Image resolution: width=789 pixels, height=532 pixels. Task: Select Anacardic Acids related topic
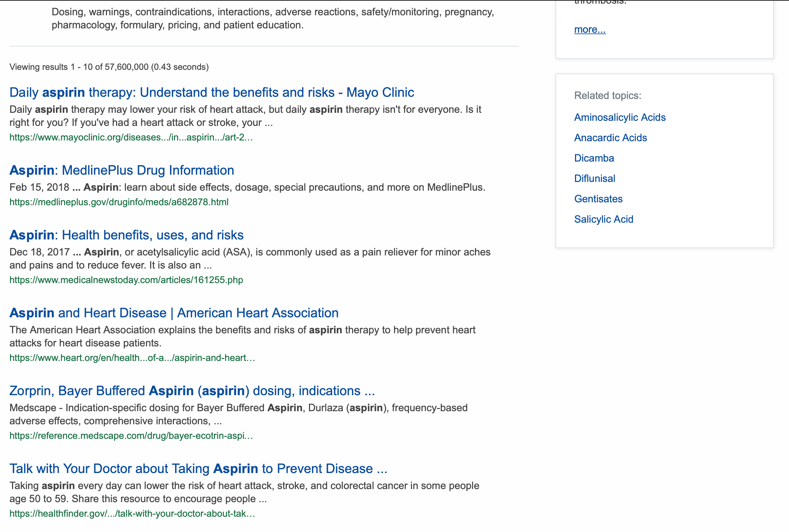610,138
